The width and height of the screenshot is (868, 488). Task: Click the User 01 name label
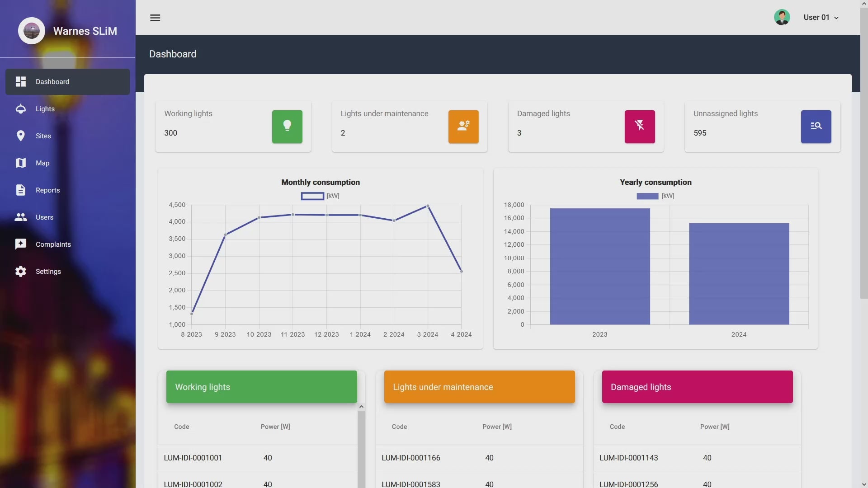coord(816,17)
